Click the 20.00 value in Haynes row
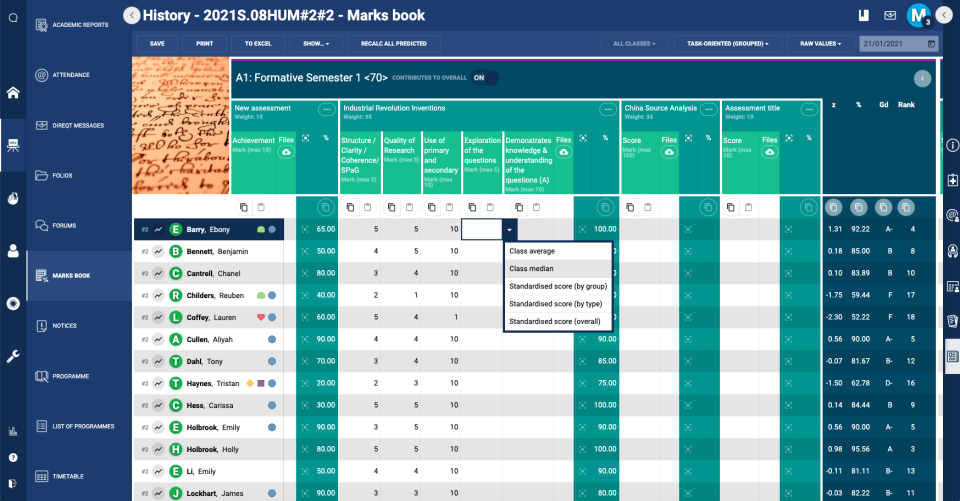This screenshot has width=960, height=501. 325,383
